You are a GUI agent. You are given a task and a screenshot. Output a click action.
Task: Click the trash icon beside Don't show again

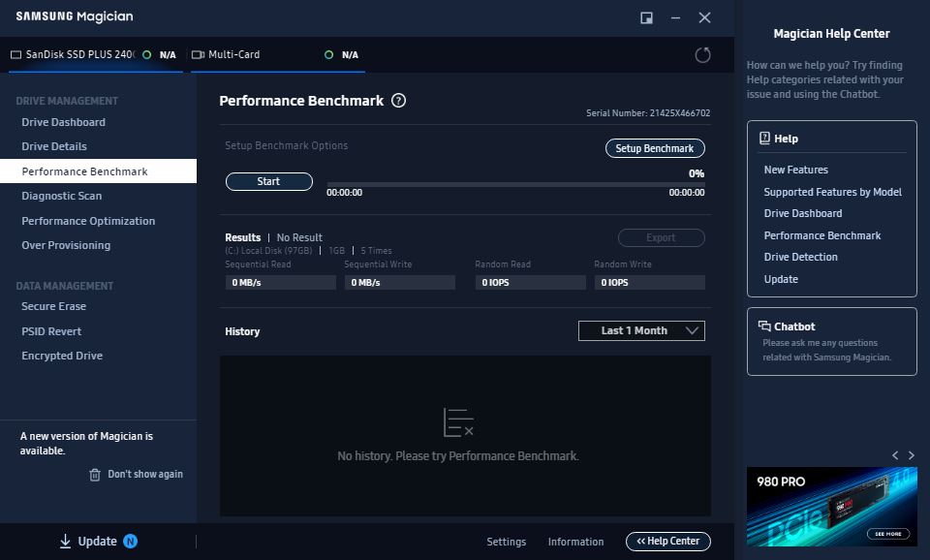[95, 475]
